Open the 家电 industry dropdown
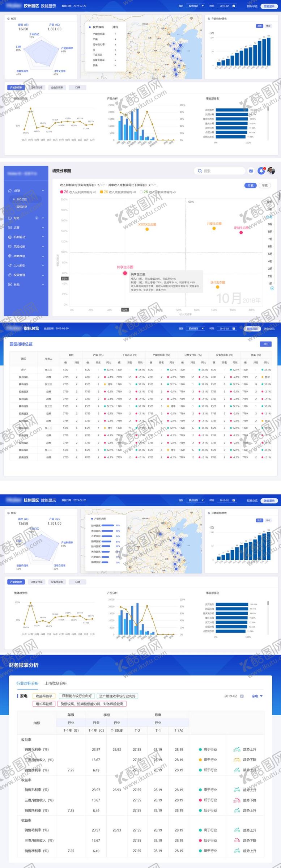Screen dimensions: 281x868 257,696
